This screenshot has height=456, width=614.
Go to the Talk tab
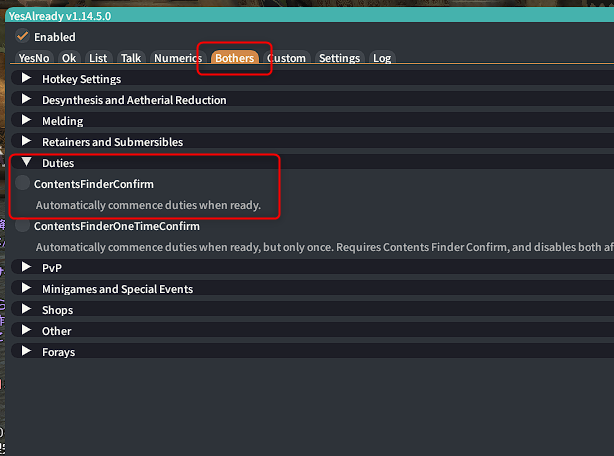point(131,58)
